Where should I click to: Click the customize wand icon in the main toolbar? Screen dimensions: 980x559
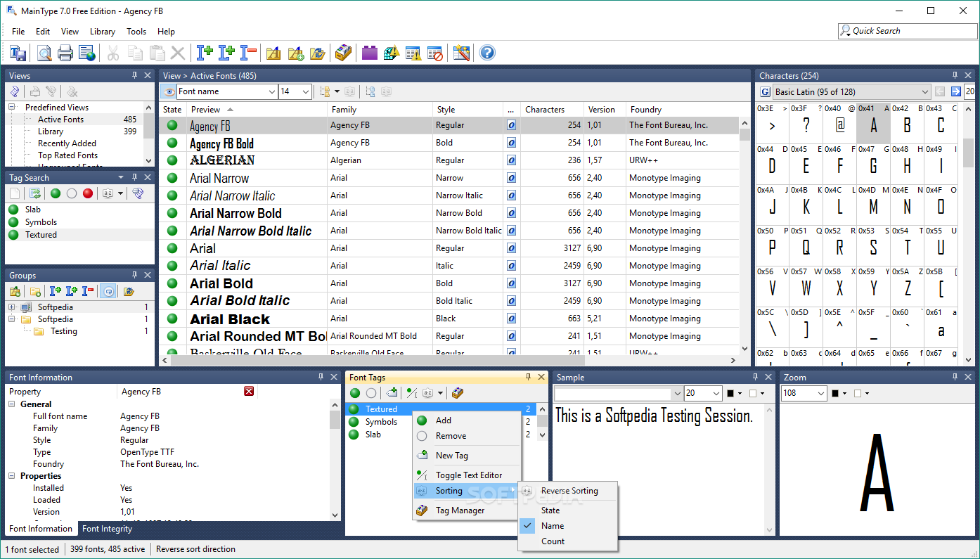tap(461, 53)
